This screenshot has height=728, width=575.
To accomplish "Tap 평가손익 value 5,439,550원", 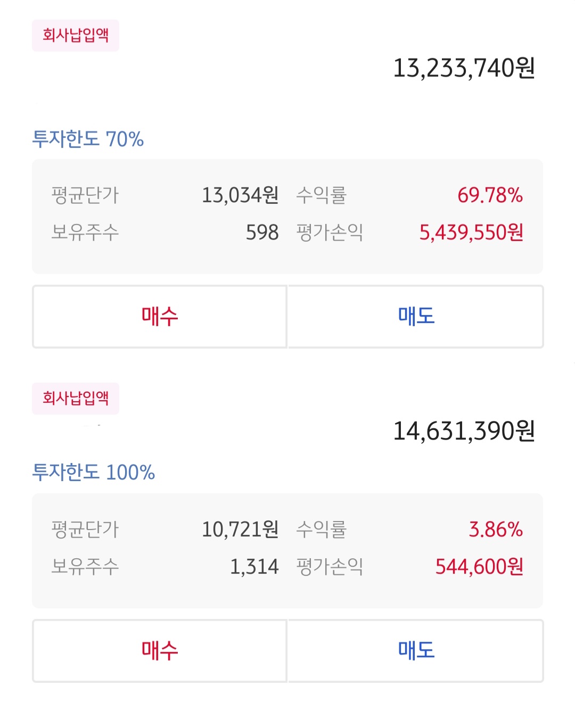I will (x=471, y=233).
